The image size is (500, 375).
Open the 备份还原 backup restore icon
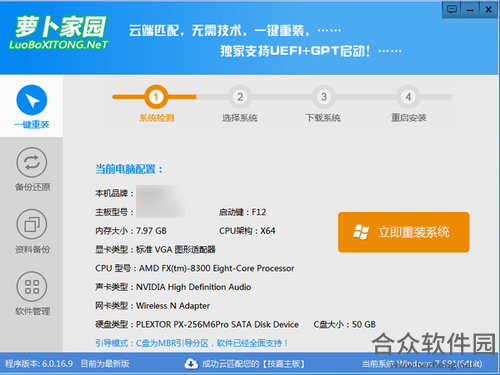click(x=32, y=162)
